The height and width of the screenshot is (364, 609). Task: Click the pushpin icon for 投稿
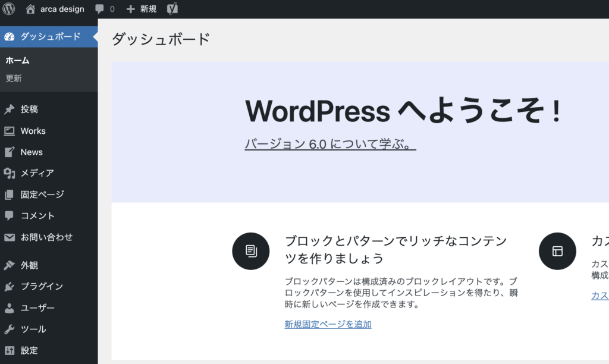pyautogui.click(x=10, y=109)
